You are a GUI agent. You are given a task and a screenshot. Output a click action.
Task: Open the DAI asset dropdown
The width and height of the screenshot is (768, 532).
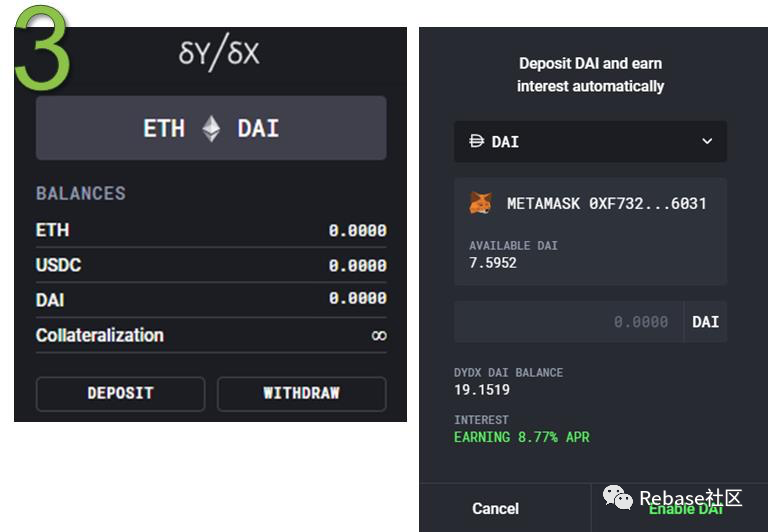[x=590, y=142]
